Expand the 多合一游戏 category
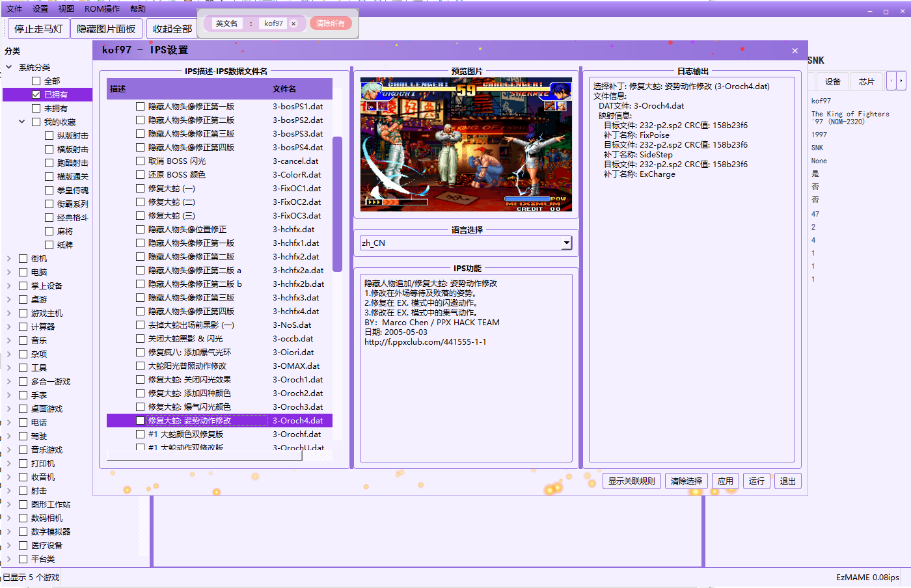This screenshot has width=911, height=588. (x=9, y=381)
